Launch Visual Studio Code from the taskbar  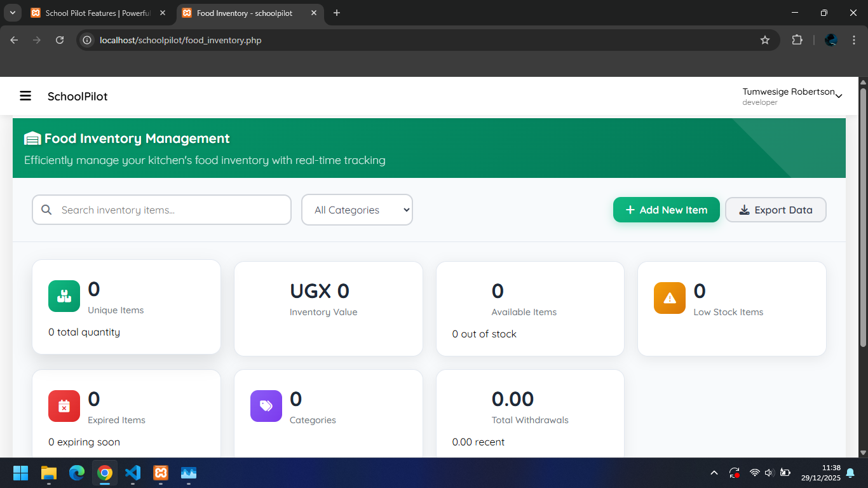point(133,473)
